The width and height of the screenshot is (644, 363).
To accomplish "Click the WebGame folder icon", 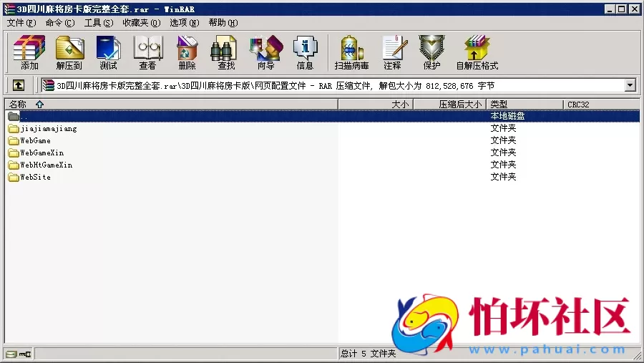I will coord(14,140).
